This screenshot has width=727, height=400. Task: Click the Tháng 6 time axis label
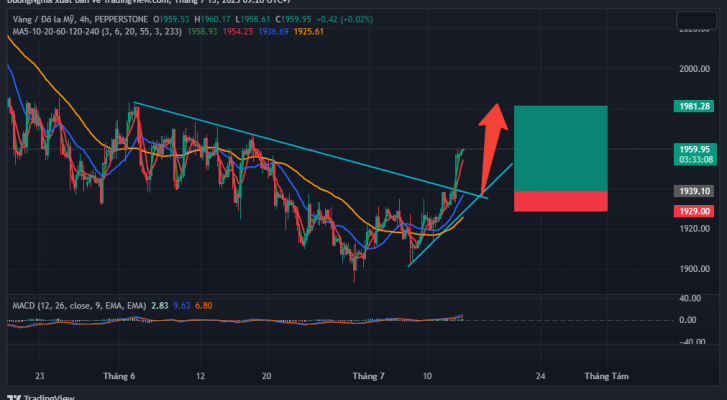[119, 376]
